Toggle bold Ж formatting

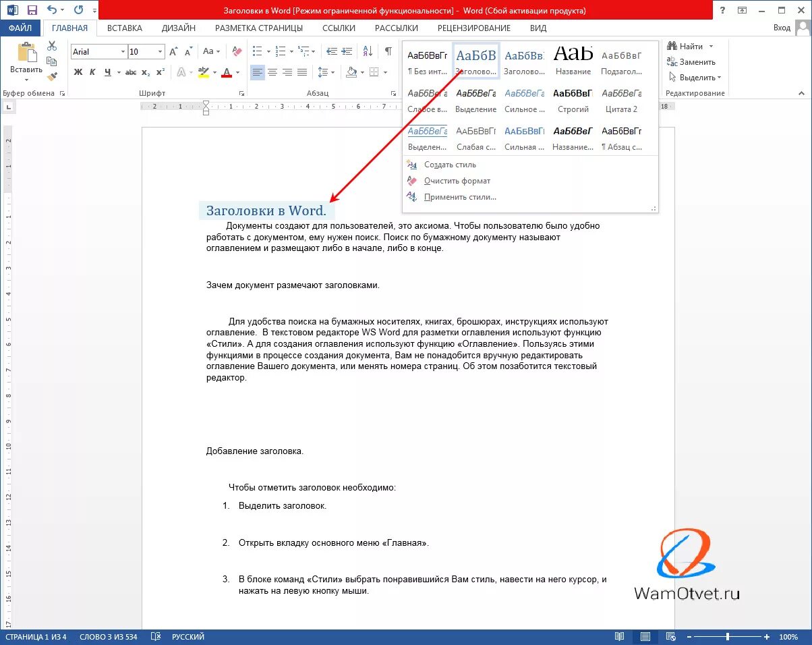click(78, 72)
